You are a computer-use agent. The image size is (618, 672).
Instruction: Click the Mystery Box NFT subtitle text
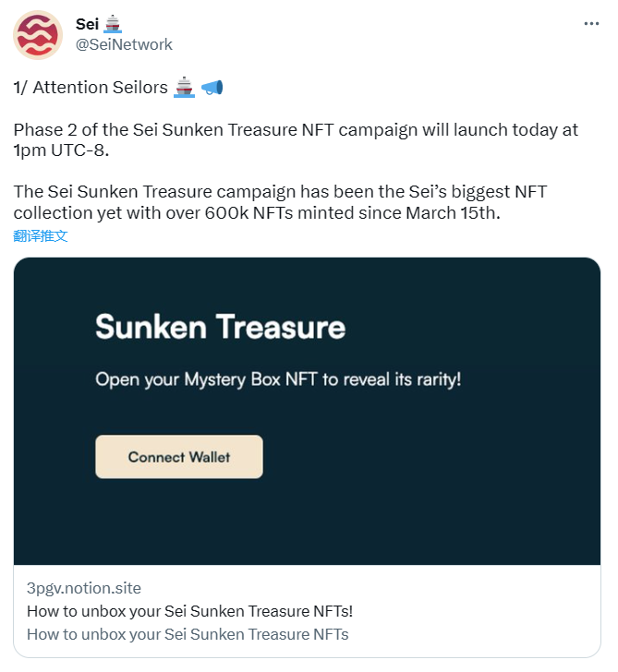[278, 379]
